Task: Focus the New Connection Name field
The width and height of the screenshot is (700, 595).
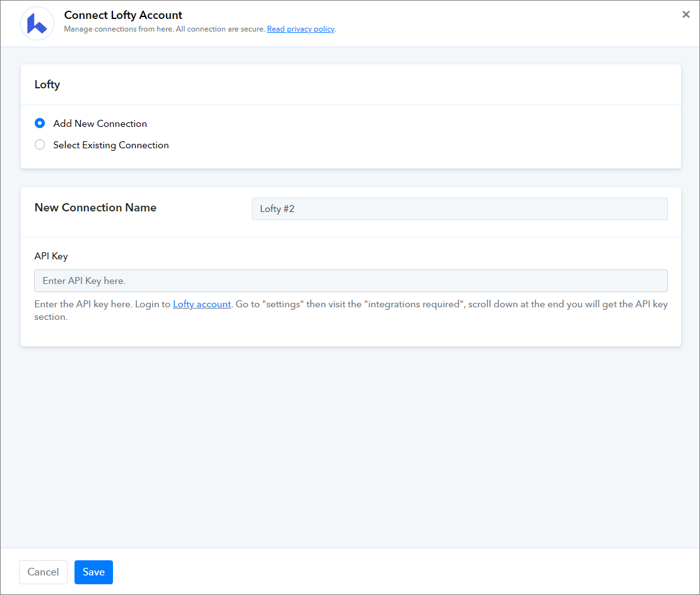Action: pyautogui.click(x=460, y=209)
